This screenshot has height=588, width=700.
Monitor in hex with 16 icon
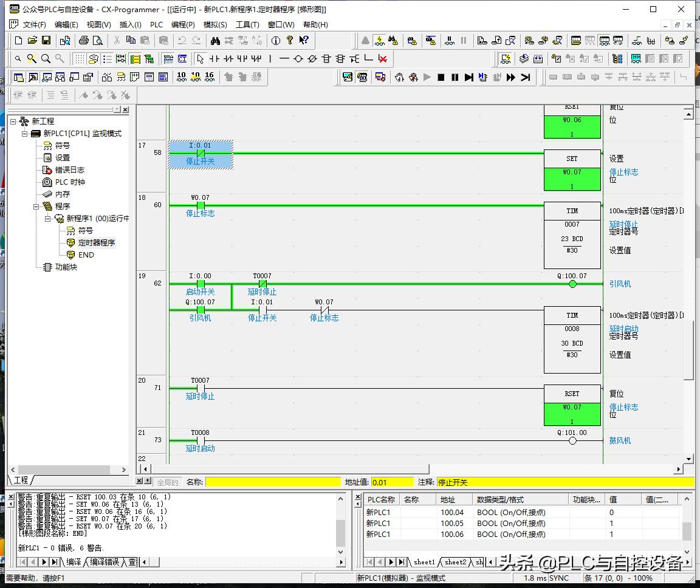tap(210, 77)
